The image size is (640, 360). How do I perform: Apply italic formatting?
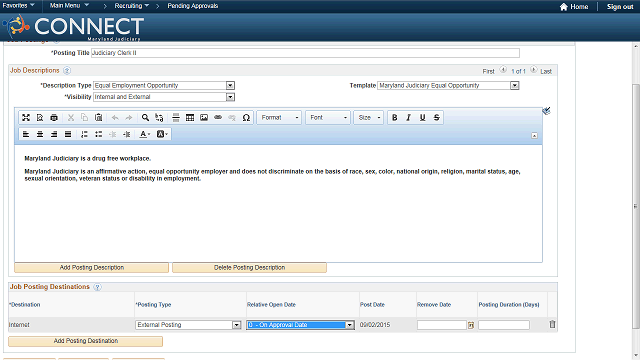(409, 118)
